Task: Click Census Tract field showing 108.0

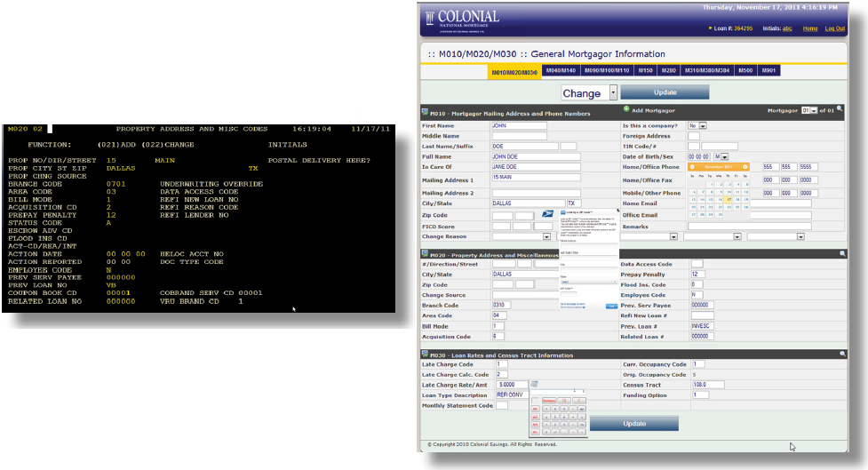Action: tap(708, 384)
